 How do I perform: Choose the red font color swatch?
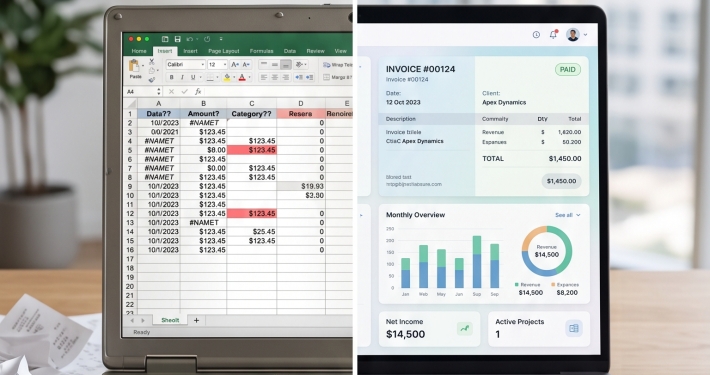pyautogui.click(x=242, y=77)
